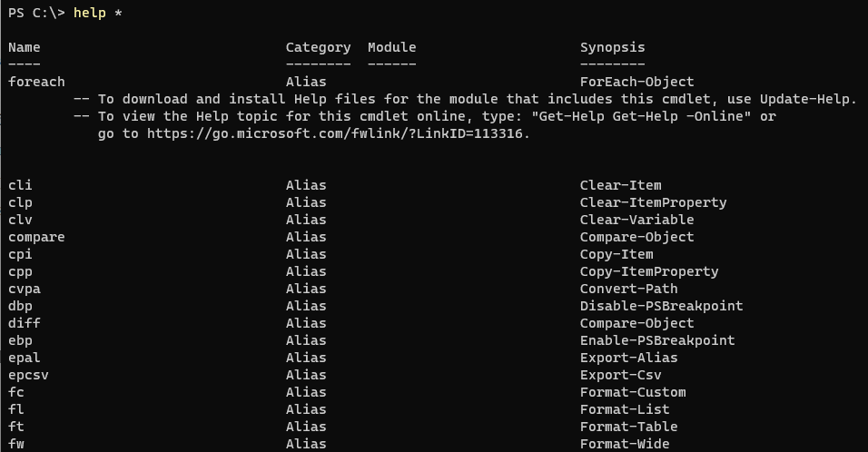Click the Category column header
The width and height of the screenshot is (868, 452).
point(319,48)
